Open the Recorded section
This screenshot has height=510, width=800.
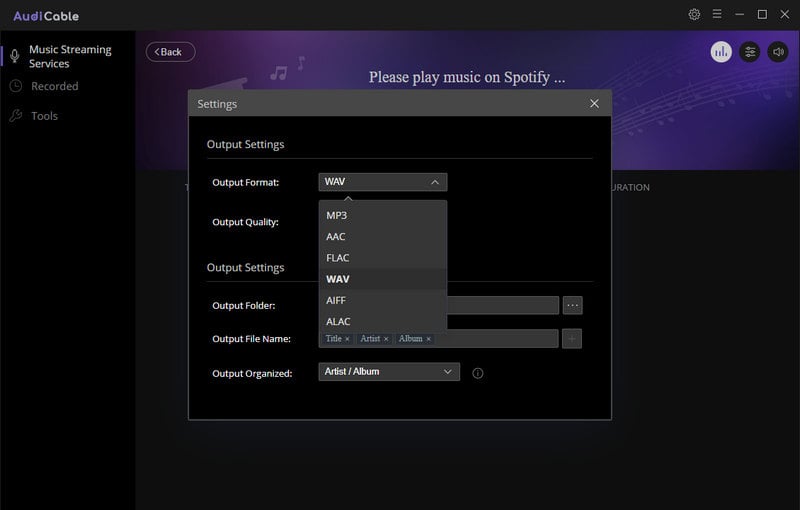(x=55, y=86)
